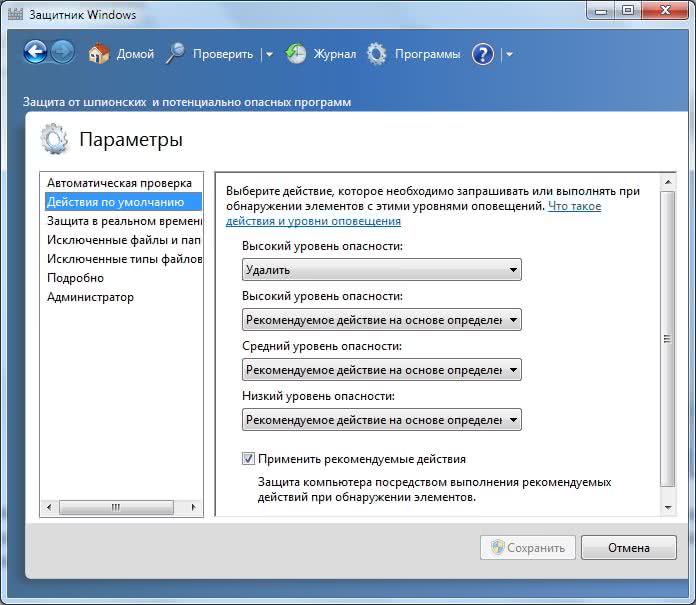Open the Удалить action dropdown
This screenshot has width=696, height=605.
click(x=382, y=269)
